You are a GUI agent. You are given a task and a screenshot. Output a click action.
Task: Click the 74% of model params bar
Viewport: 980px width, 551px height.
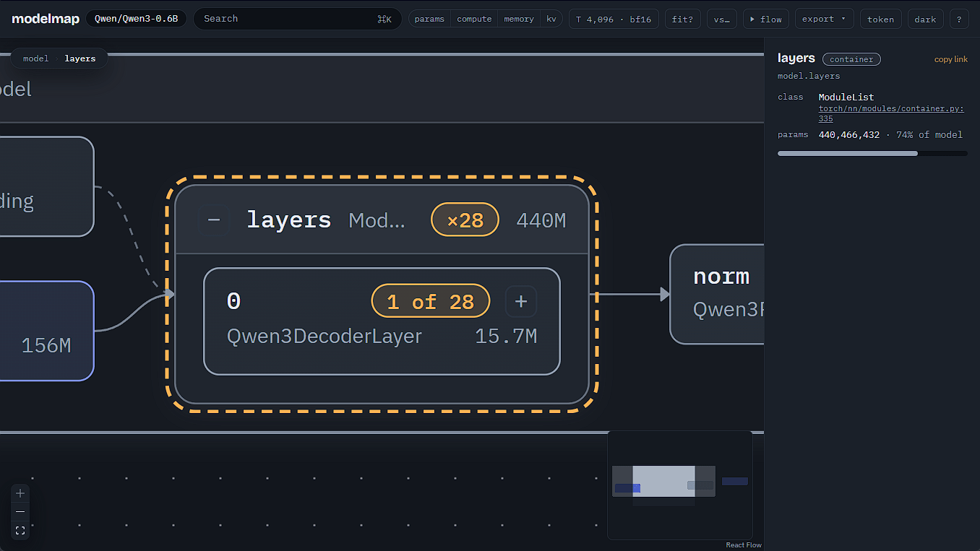[872, 153]
